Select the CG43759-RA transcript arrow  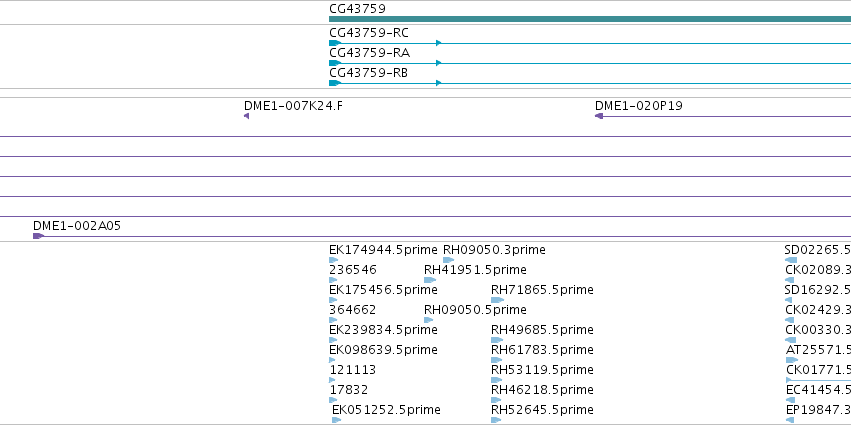point(590,63)
